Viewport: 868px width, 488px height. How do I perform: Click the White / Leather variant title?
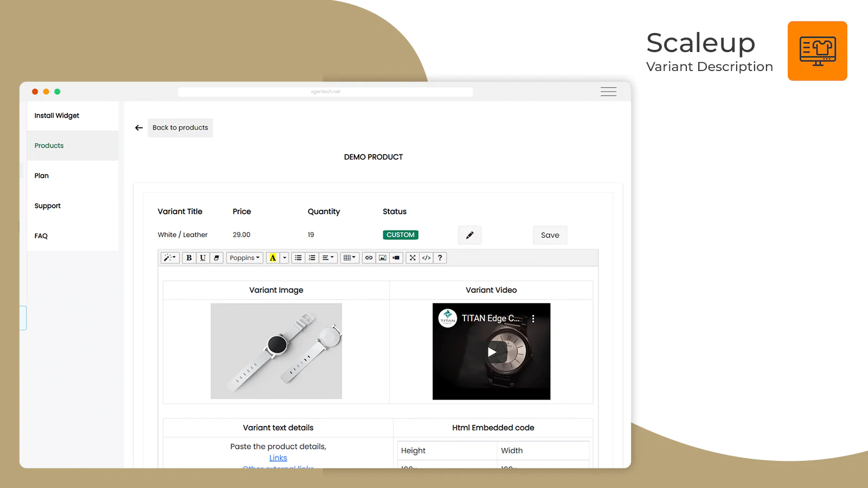183,235
